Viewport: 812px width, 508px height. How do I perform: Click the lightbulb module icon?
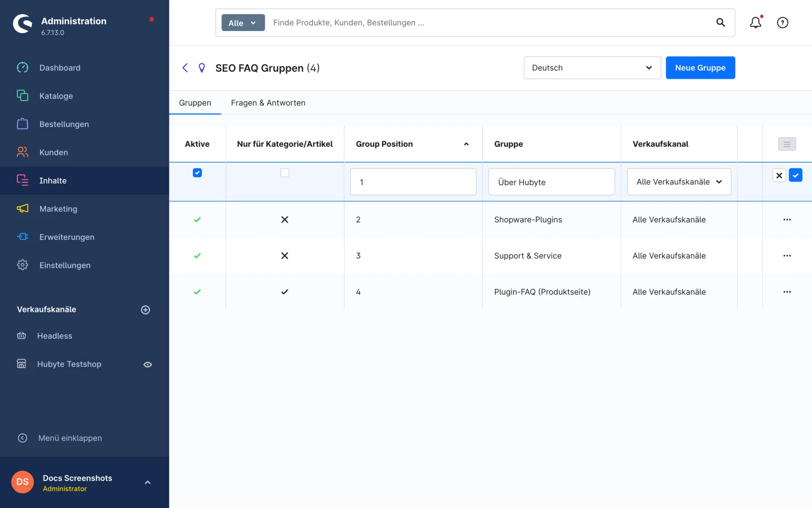click(202, 68)
